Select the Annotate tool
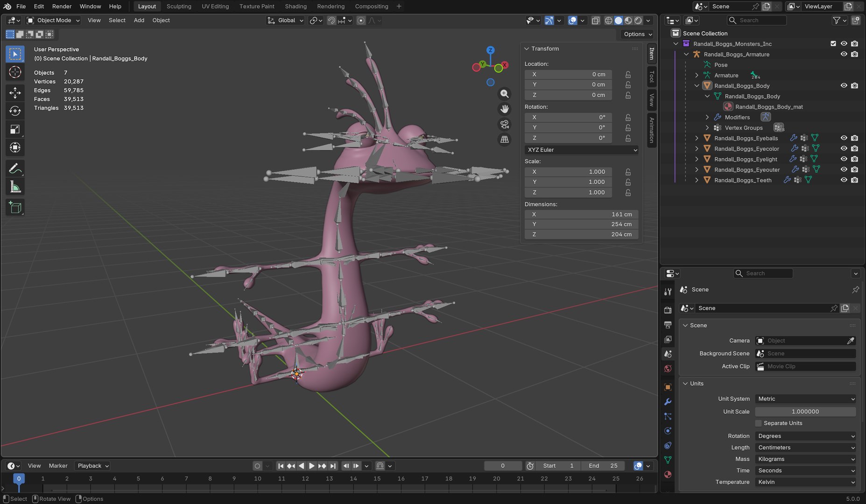866x504 pixels. [x=15, y=168]
